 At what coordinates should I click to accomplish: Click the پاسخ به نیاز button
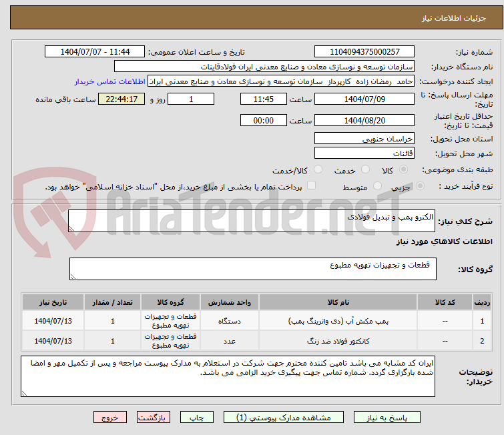coord(387,418)
